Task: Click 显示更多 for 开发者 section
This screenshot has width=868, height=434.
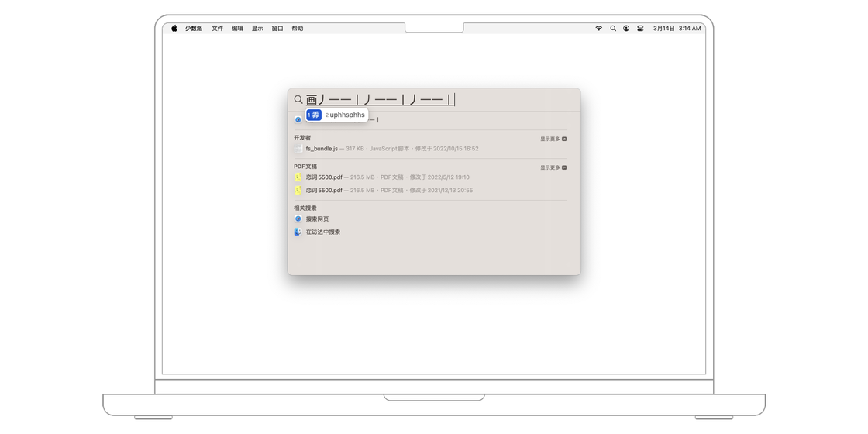Action: tap(553, 139)
